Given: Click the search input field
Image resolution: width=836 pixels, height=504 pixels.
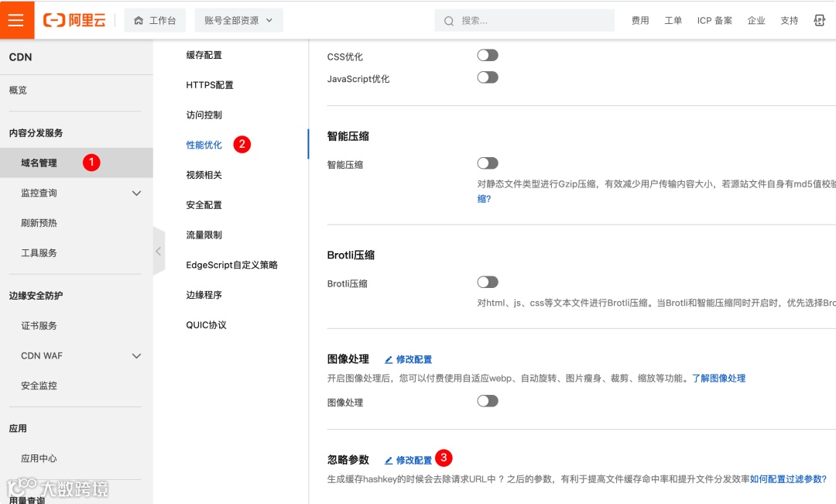Looking at the screenshot, I should tap(524, 21).
